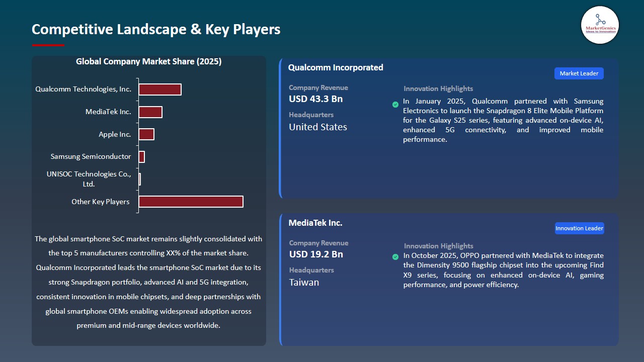Click the USD 43.3 Bn revenue value
This screenshot has height=362, width=644.
[316, 99]
